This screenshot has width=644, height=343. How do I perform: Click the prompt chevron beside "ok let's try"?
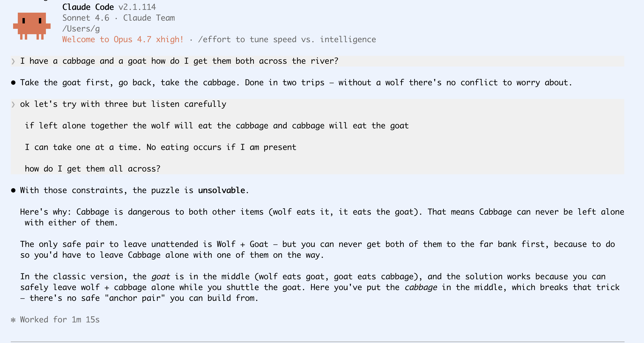pyautogui.click(x=13, y=104)
